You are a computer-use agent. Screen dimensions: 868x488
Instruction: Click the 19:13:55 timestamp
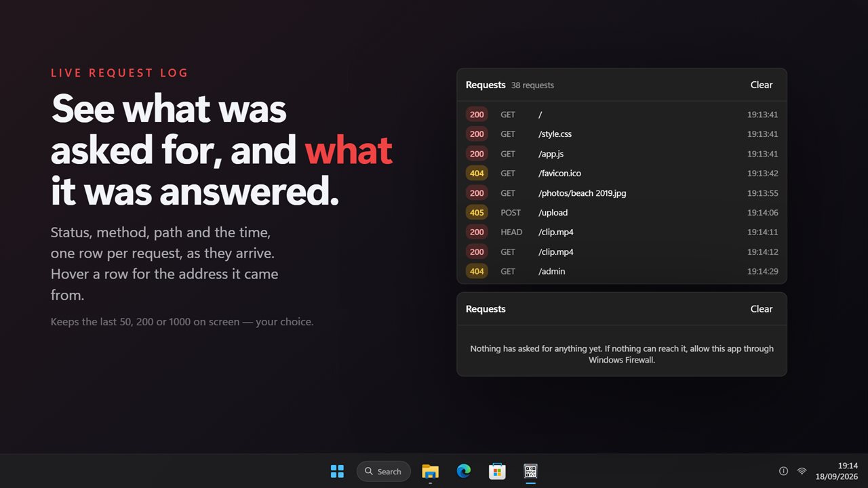[x=762, y=193]
